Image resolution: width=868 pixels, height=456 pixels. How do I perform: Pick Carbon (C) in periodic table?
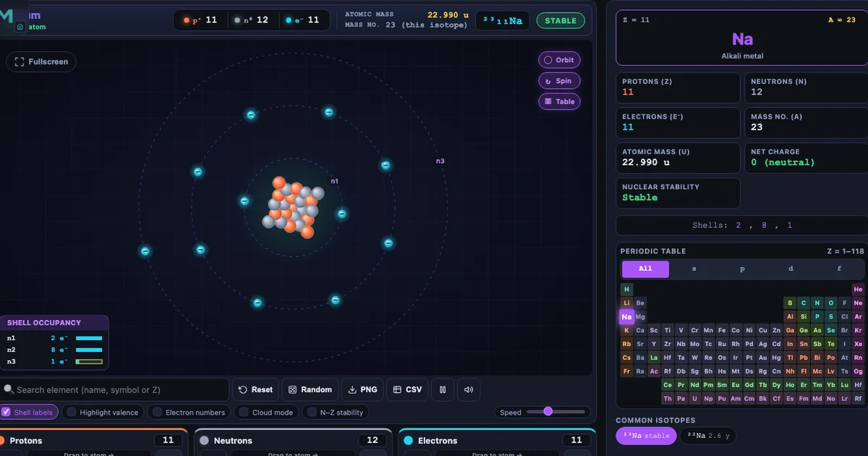click(x=804, y=303)
